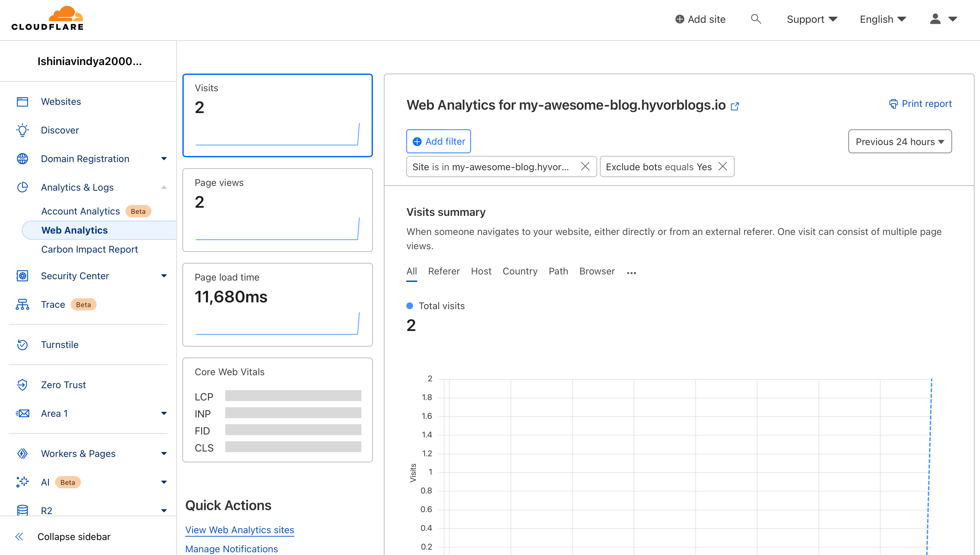Open the Websites section icon

(x=22, y=101)
